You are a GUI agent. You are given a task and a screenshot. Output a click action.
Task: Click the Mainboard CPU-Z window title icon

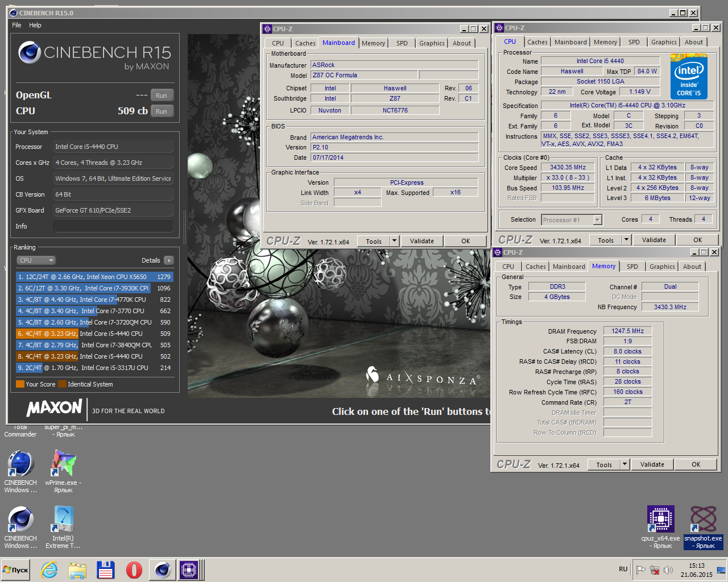(x=267, y=29)
